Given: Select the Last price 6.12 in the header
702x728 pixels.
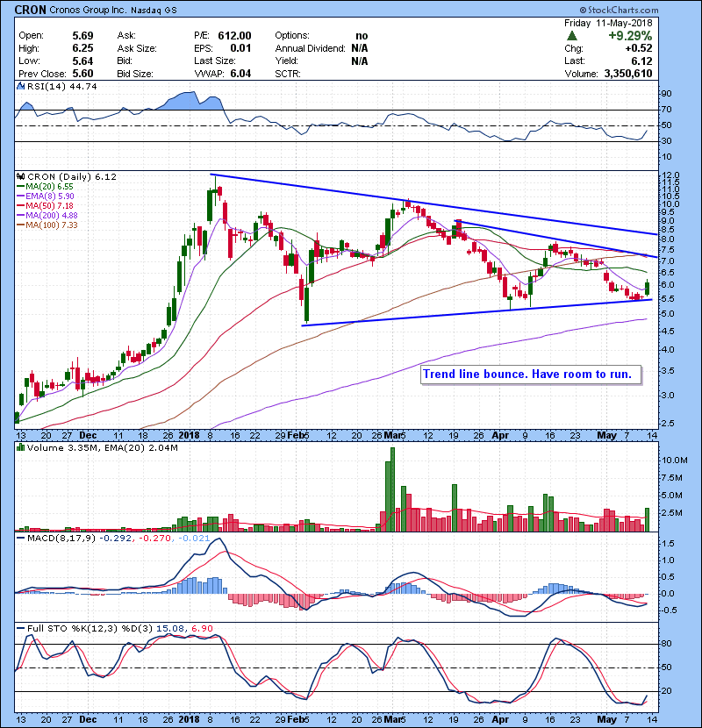Looking at the screenshot, I should click(641, 61).
